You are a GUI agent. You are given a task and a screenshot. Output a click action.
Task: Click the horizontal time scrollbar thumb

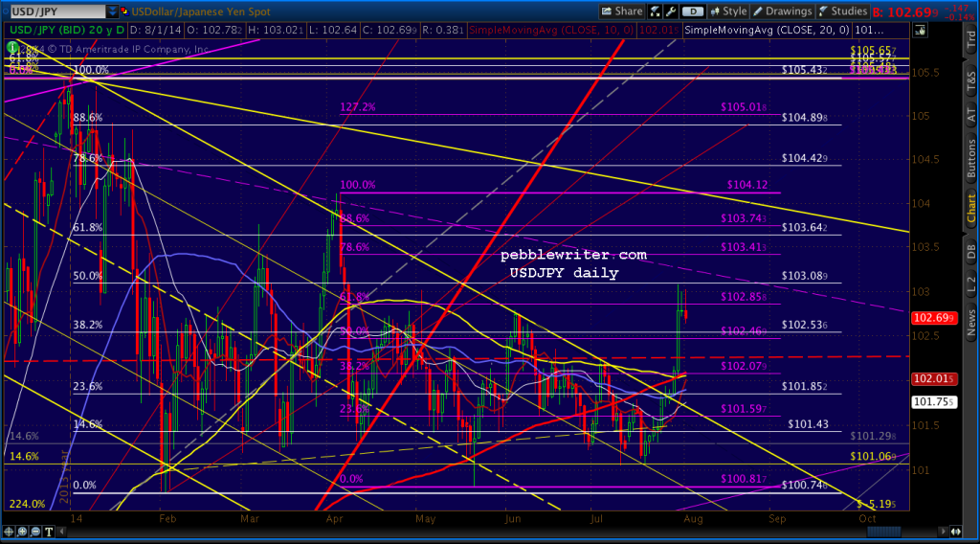[883, 532]
